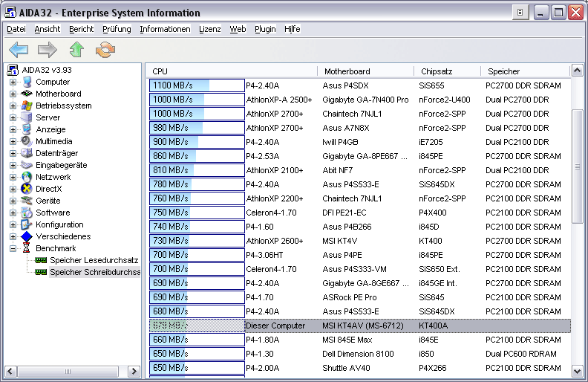Click the orange Refresh toolbar icon
The height and width of the screenshot is (382, 588).
pyautogui.click(x=106, y=50)
